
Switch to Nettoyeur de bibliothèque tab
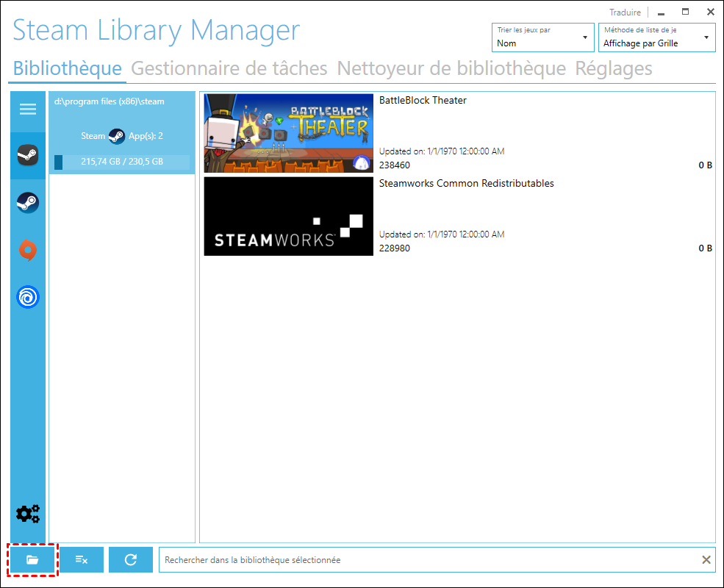[x=451, y=68]
